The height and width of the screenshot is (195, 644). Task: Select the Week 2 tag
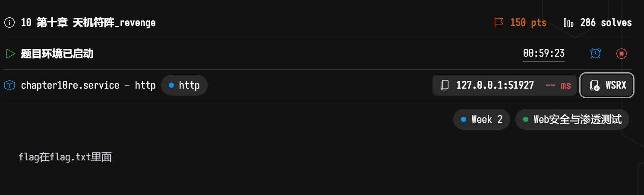tap(482, 119)
